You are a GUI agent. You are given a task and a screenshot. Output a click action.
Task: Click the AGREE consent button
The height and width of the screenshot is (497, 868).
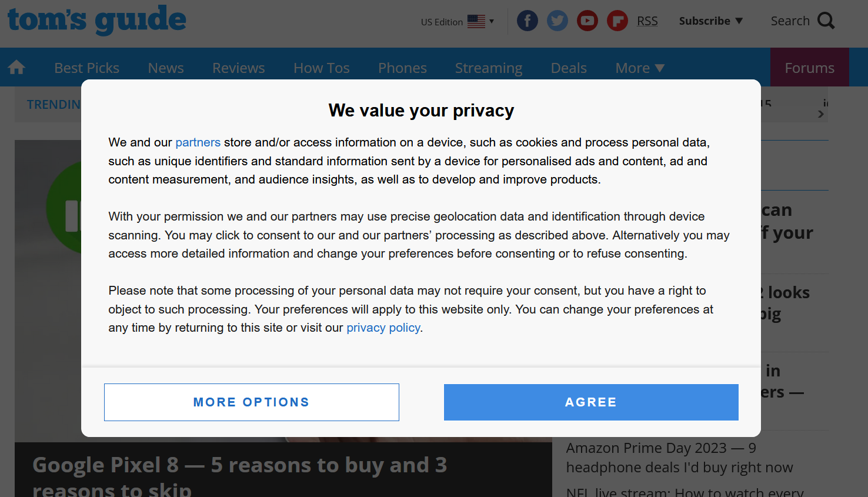pyautogui.click(x=591, y=402)
